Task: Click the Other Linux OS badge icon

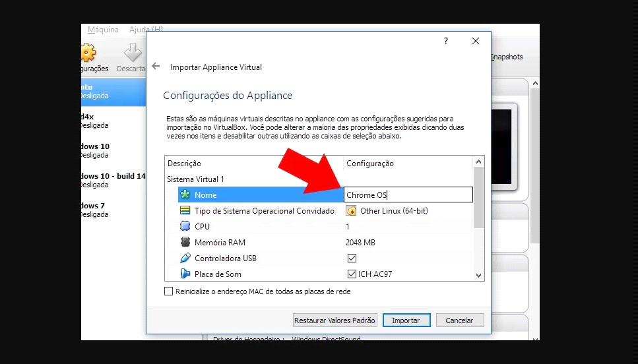Action: (x=351, y=210)
